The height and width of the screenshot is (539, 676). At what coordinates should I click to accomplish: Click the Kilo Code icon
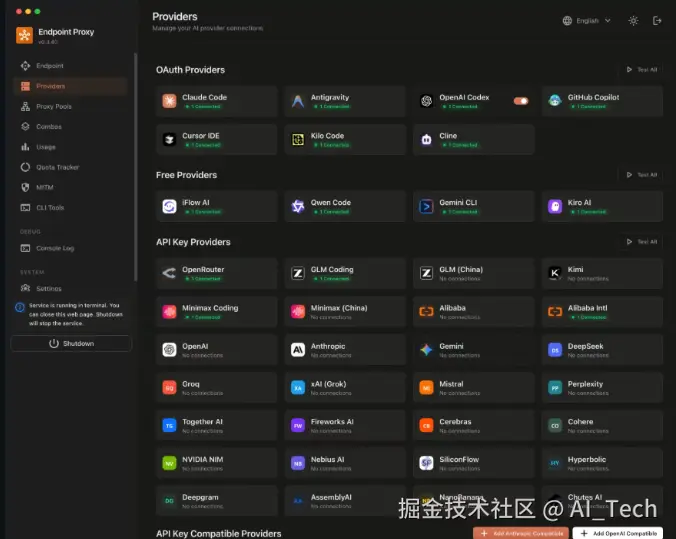(297, 139)
